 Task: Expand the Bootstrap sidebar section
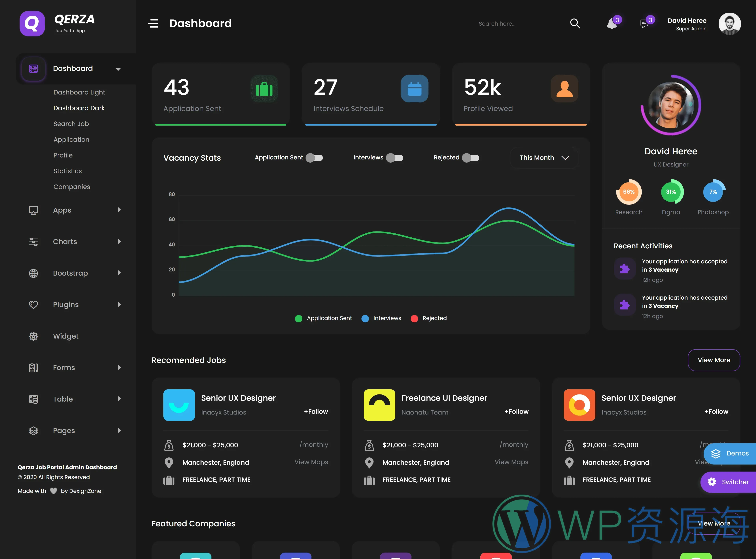(x=70, y=273)
